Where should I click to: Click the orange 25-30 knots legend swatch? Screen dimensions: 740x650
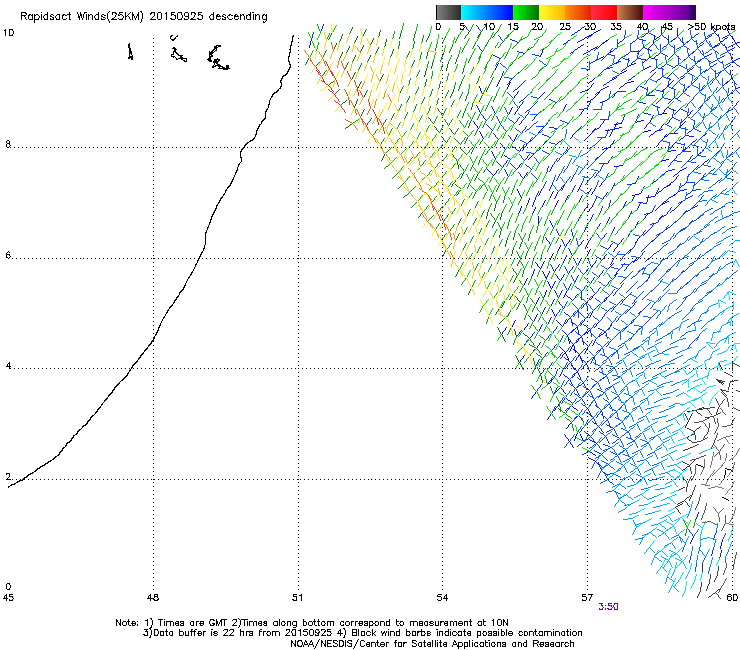pyautogui.click(x=578, y=12)
